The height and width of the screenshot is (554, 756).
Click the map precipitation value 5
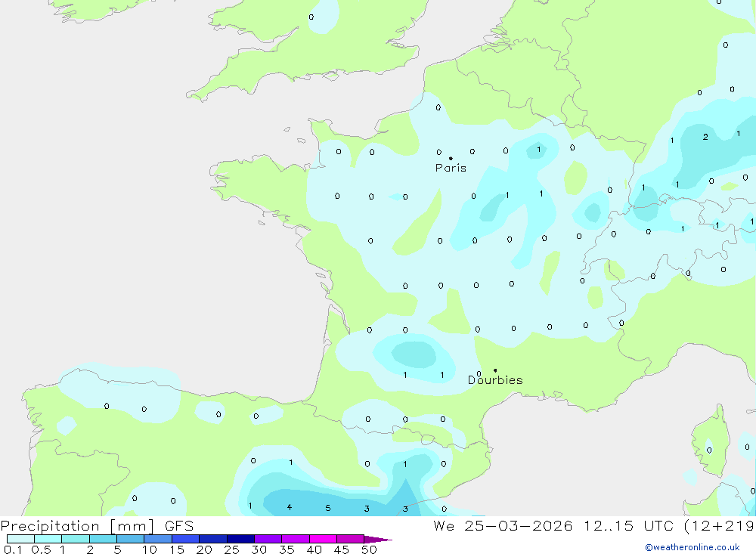[328, 508]
